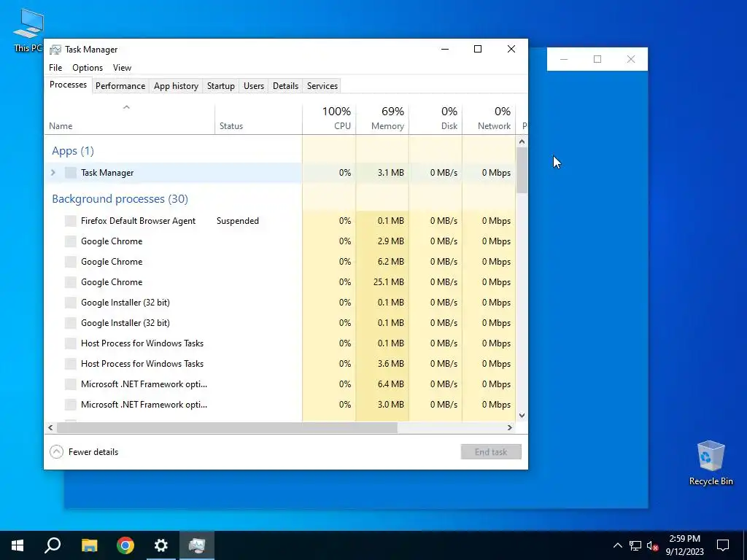Sort by Network column header
Screen dimensions: 747x560
pos(489,119)
